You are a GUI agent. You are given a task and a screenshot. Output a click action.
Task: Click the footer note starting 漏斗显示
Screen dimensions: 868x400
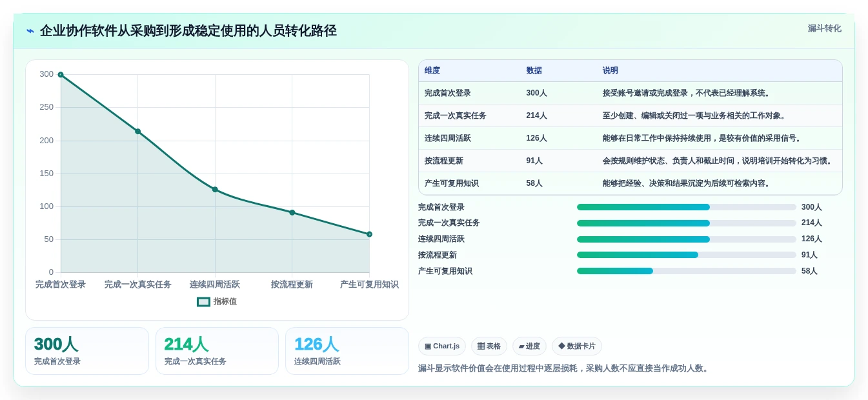[x=565, y=368]
